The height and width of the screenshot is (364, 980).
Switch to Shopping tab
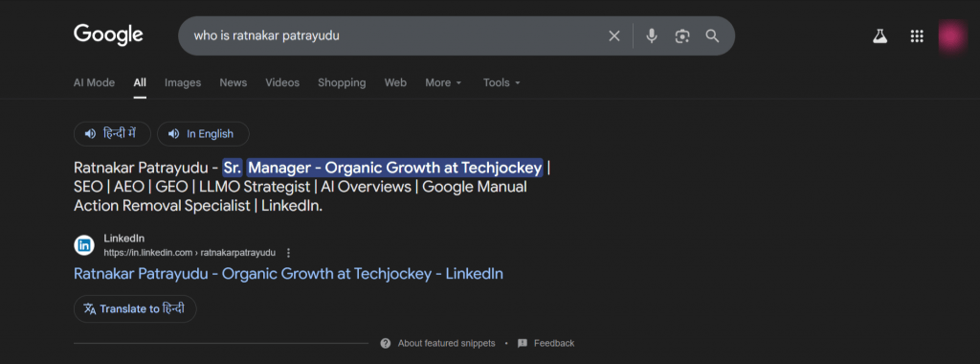click(x=342, y=82)
